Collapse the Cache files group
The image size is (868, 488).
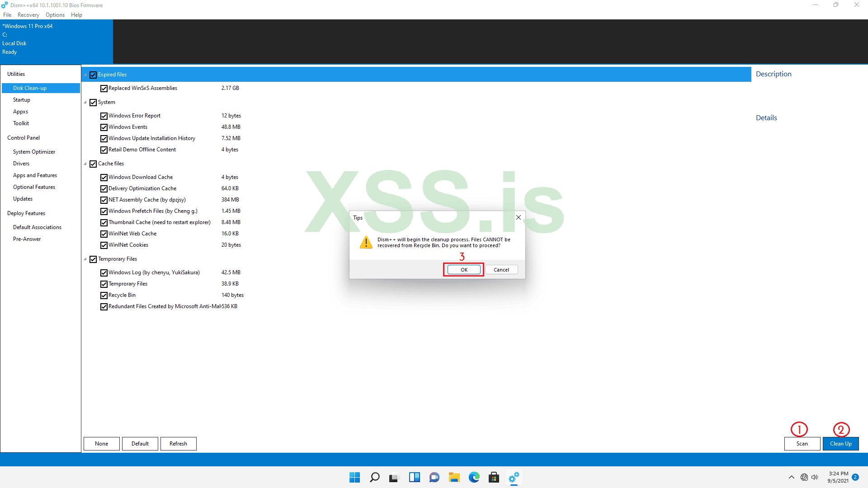click(x=85, y=164)
